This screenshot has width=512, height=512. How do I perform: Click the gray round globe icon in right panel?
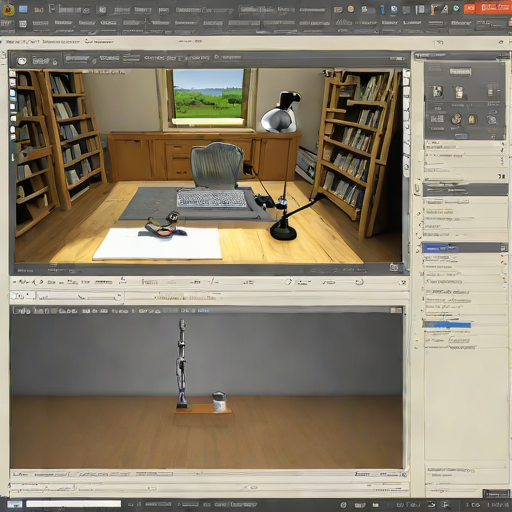click(x=492, y=119)
